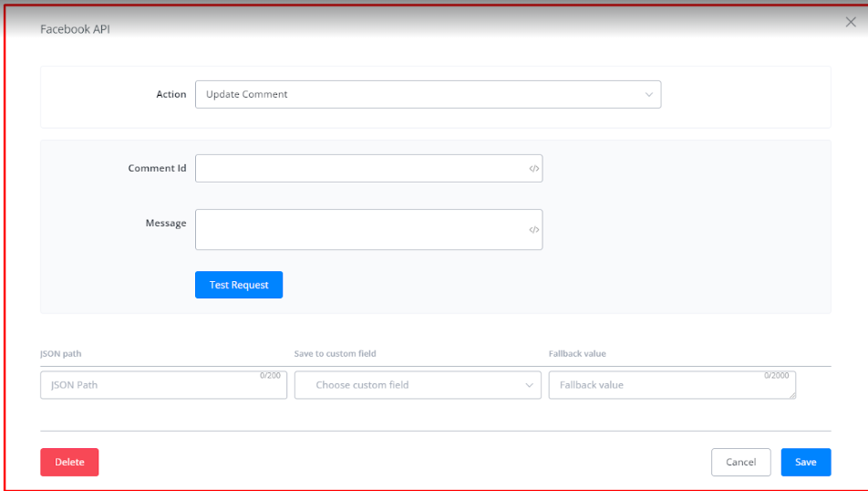Close the Facebook API dialog with X

coord(850,23)
